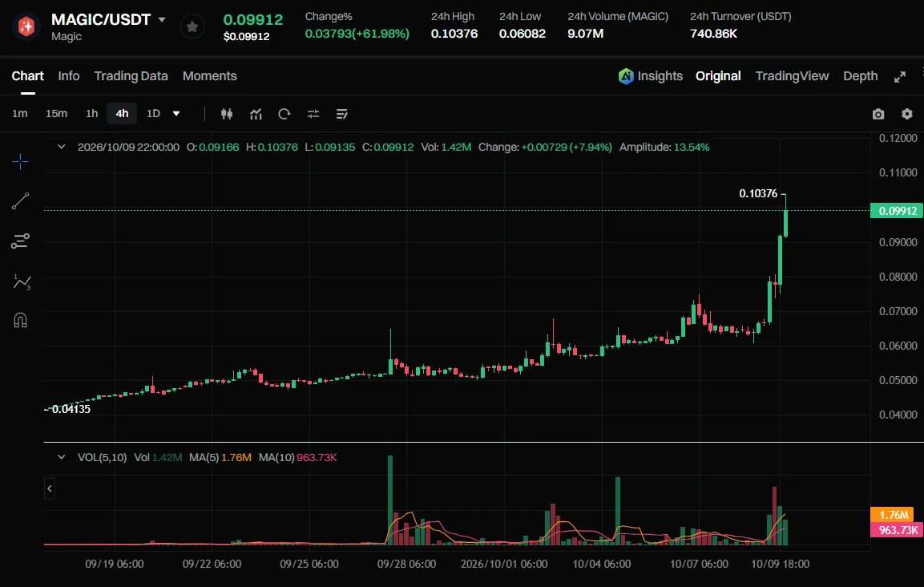This screenshot has height=587, width=924.
Task: Click the MAGIC token logo icon
Action: 26,26
